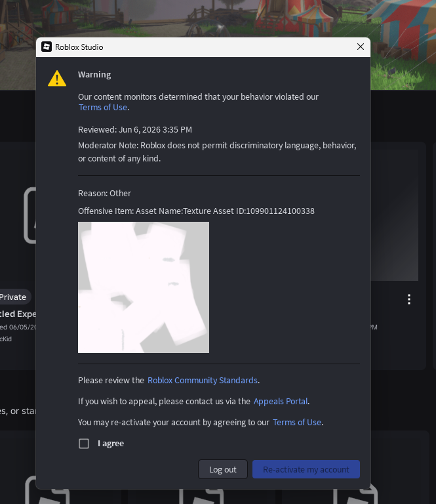Image resolution: width=436 pixels, height=504 pixels.
Task: Click the Reason: Other text
Action: 105,193
